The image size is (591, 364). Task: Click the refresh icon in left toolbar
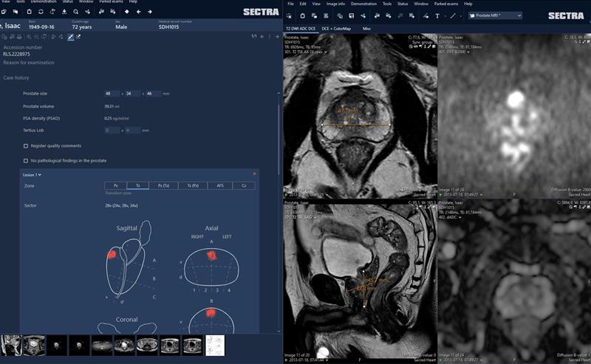click(x=41, y=12)
